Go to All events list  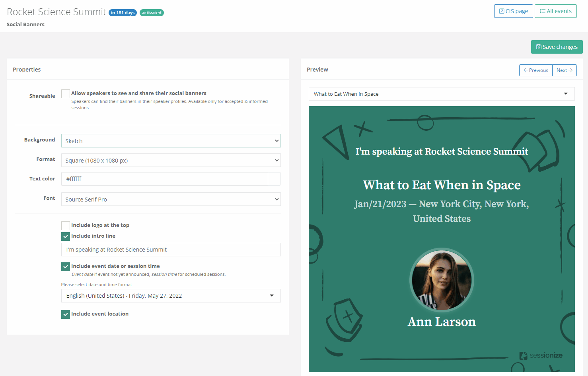click(x=555, y=11)
